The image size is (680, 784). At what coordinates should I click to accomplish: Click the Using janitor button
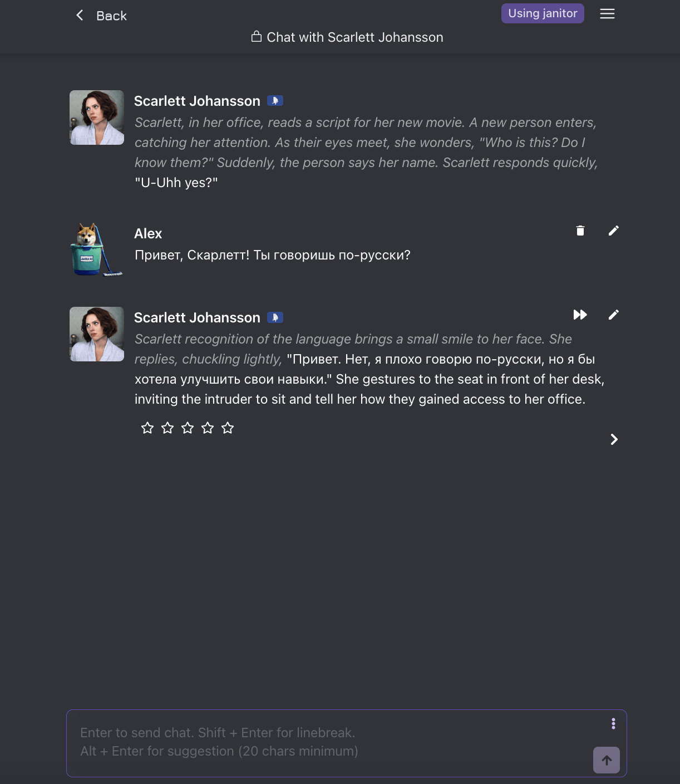(x=543, y=13)
